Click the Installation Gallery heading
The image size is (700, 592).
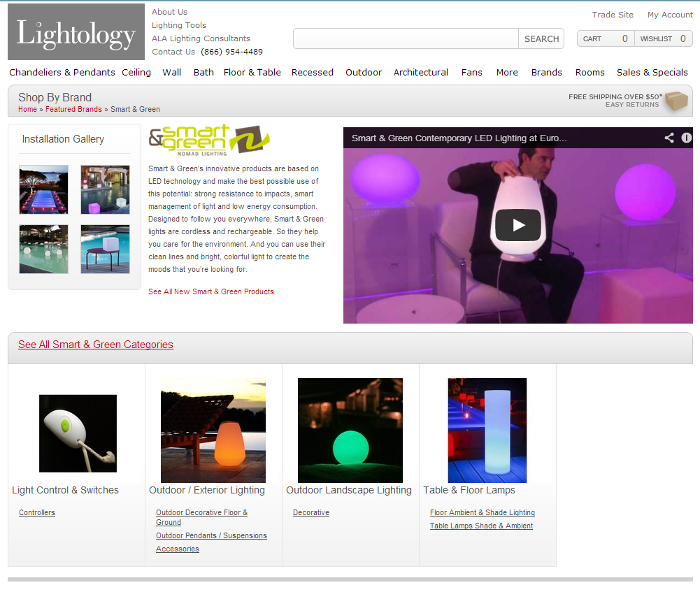63,139
